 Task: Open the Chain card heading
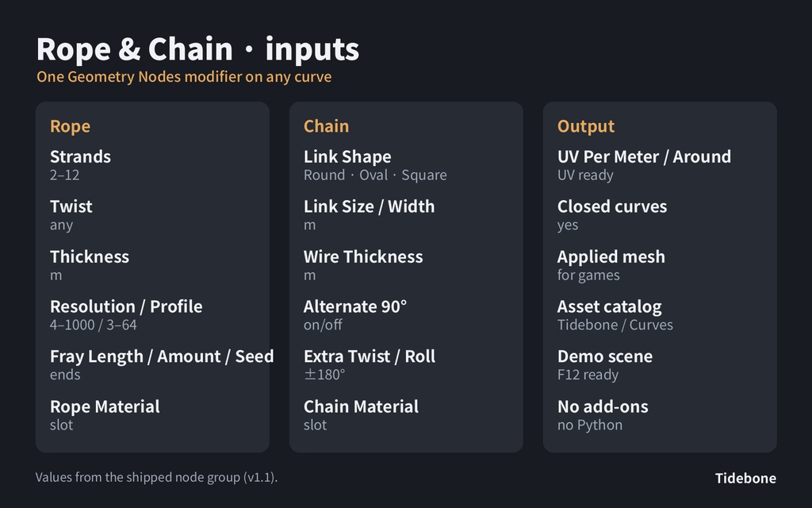tap(326, 126)
